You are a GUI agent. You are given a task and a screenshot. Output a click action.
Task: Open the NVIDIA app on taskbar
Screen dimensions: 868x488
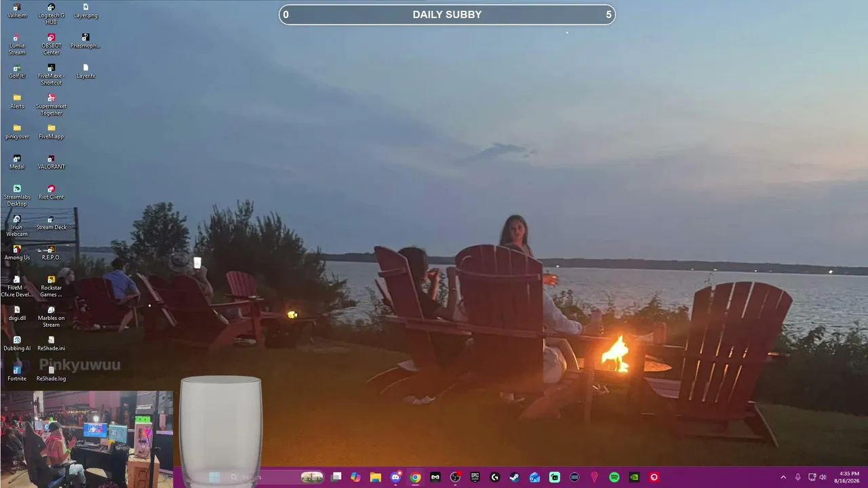click(634, 477)
